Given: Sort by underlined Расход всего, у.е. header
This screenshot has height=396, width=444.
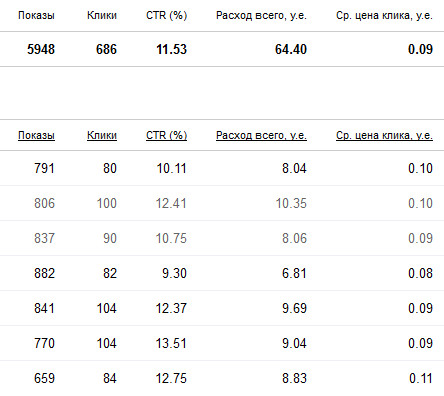Looking at the screenshot, I should click(x=261, y=135).
